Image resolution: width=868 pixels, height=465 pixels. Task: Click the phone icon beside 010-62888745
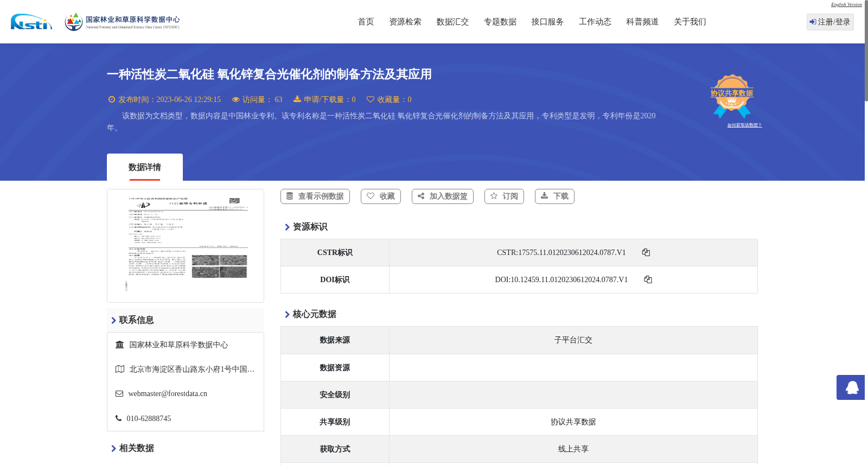click(118, 418)
